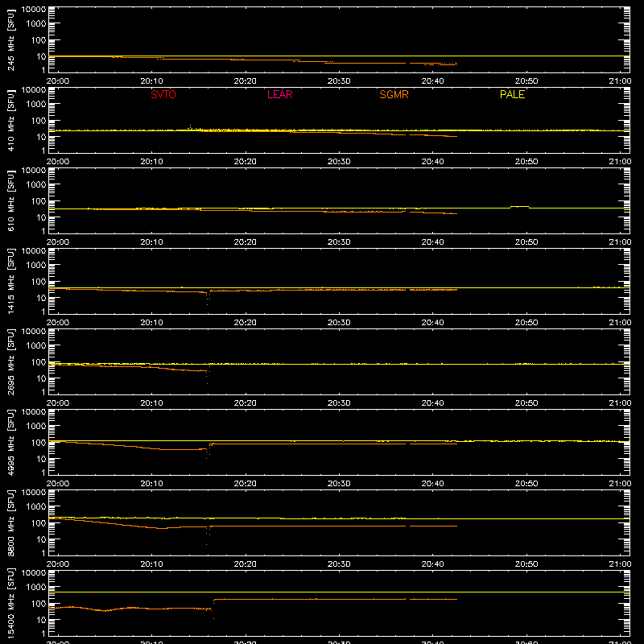Click the 10000 y-tick of the 15400 MHz panel

(34, 572)
